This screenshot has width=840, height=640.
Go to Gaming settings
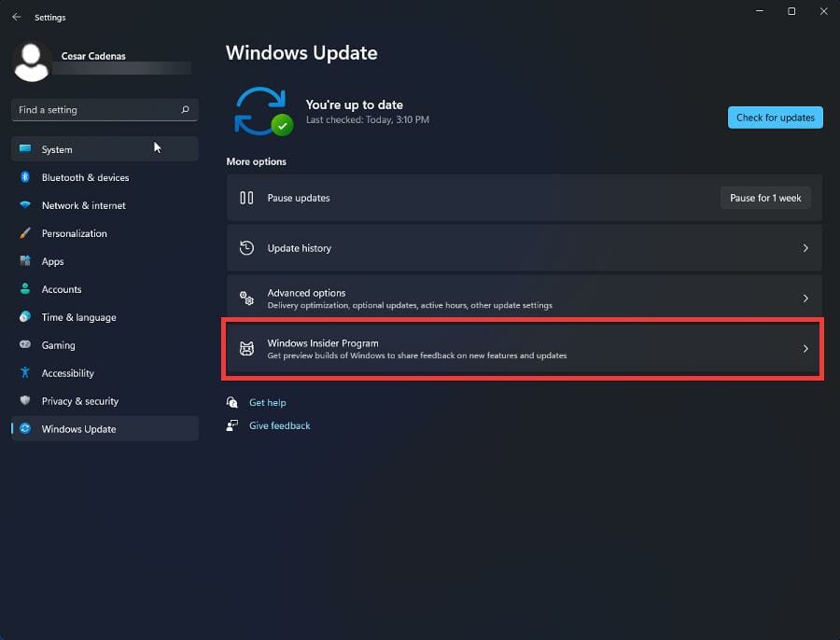105,345
